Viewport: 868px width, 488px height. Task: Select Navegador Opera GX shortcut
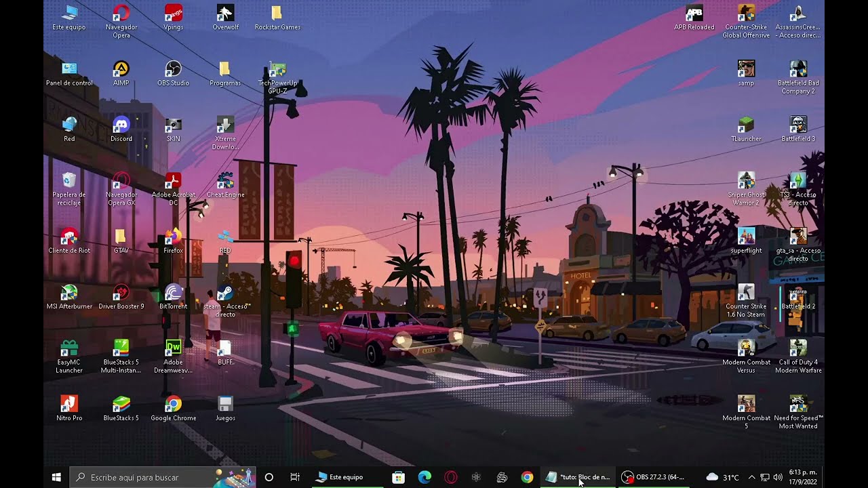click(121, 188)
